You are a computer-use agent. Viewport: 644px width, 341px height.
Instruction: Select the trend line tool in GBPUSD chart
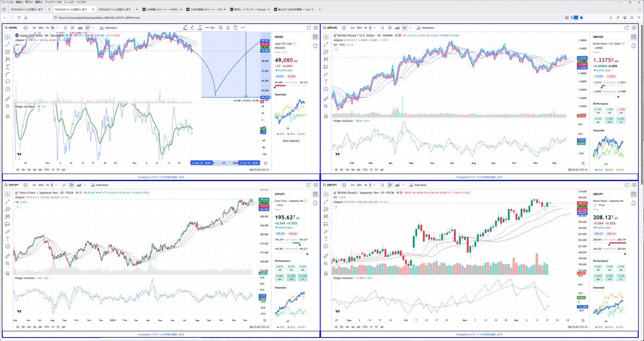pos(326,45)
